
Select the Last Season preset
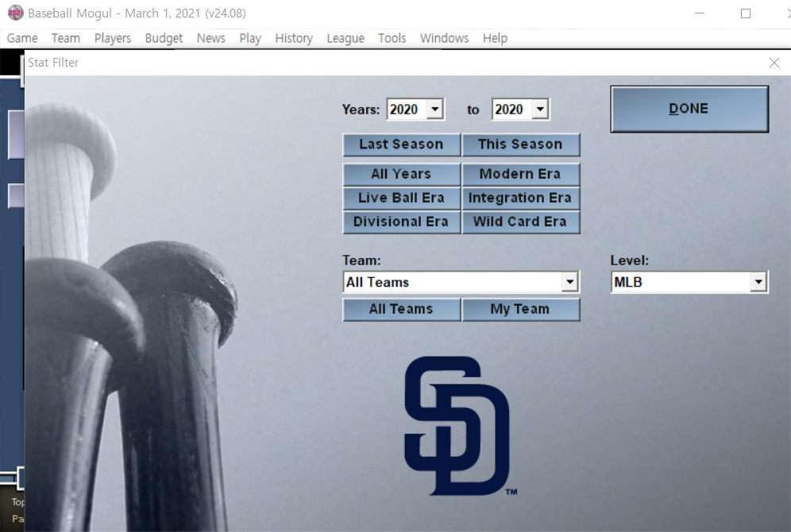point(402,145)
